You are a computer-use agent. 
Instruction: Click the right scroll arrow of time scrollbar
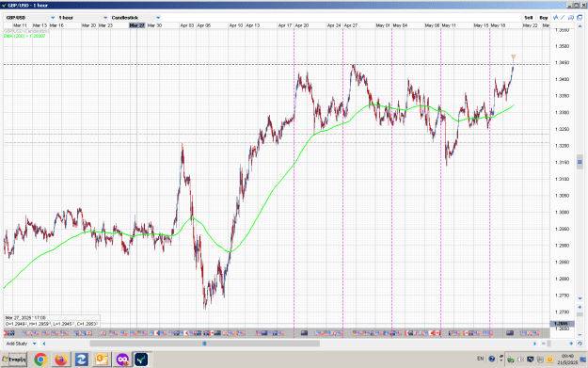(x=535, y=344)
